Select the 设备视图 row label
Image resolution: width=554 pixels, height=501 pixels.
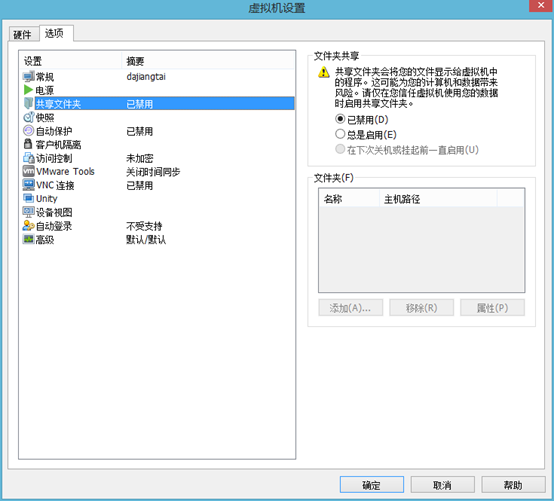54,212
